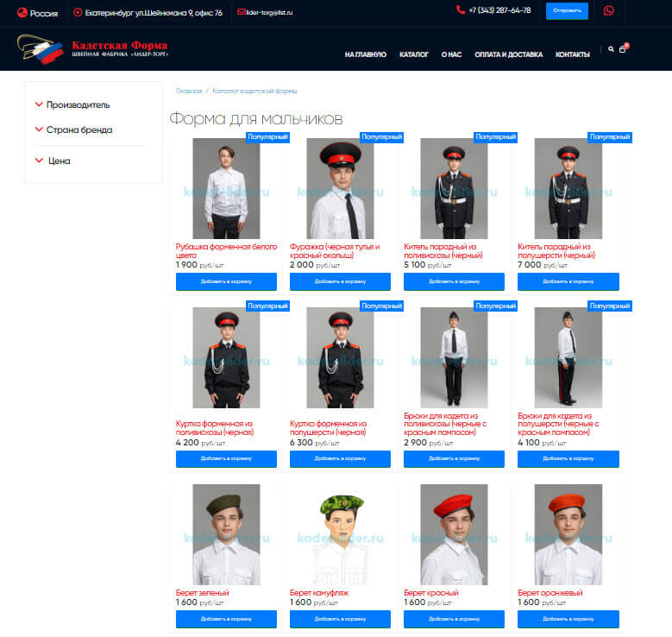Click the red phone icon
The image size is (672, 637).
[461, 9]
